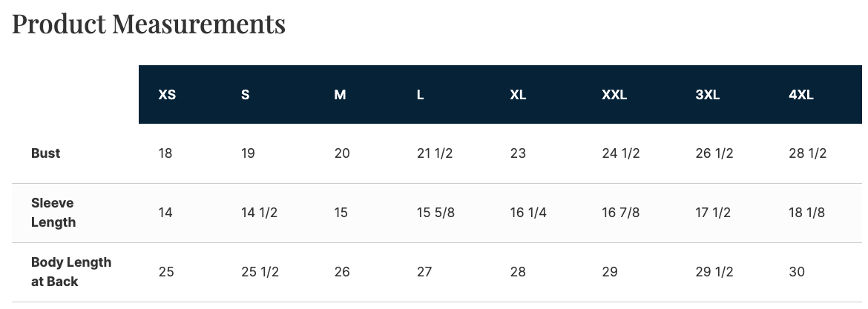
Task: Click the XXL size column header
Action: pos(614,95)
